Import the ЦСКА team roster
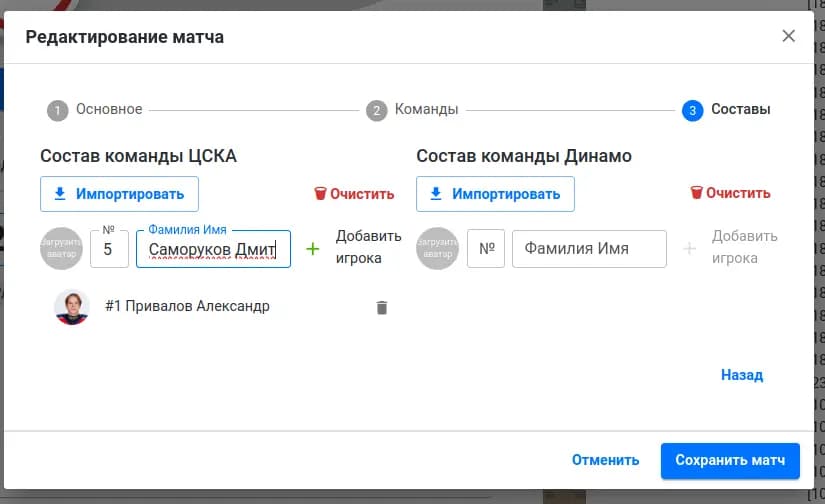Image resolution: width=825 pixels, height=504 pixels. (x=119, y=194)
